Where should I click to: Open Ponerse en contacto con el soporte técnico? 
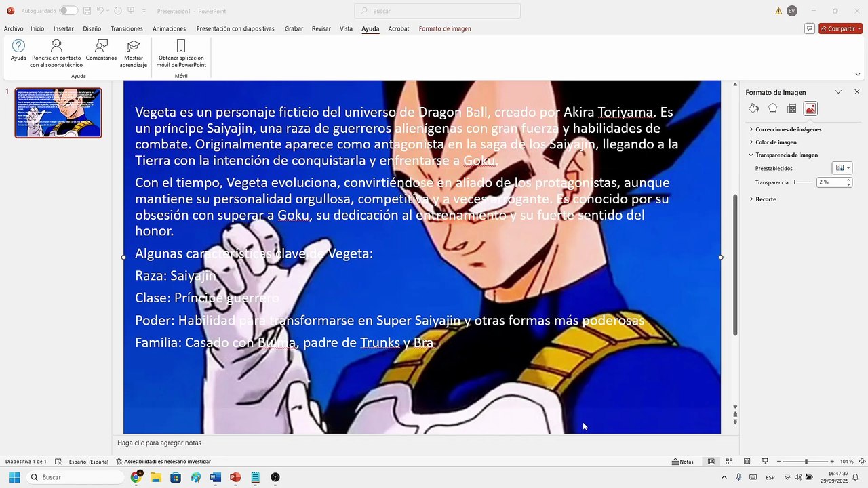click(56, 53)
